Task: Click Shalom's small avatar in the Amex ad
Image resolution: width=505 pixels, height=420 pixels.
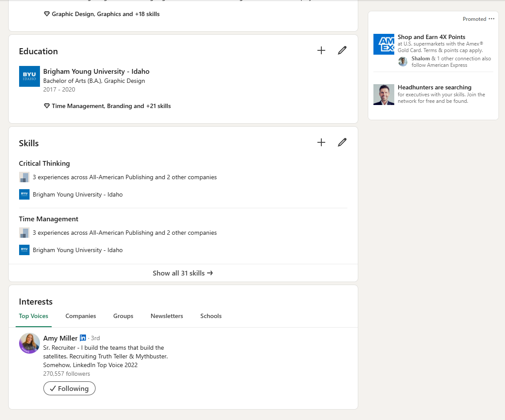Action: (403, 62)
